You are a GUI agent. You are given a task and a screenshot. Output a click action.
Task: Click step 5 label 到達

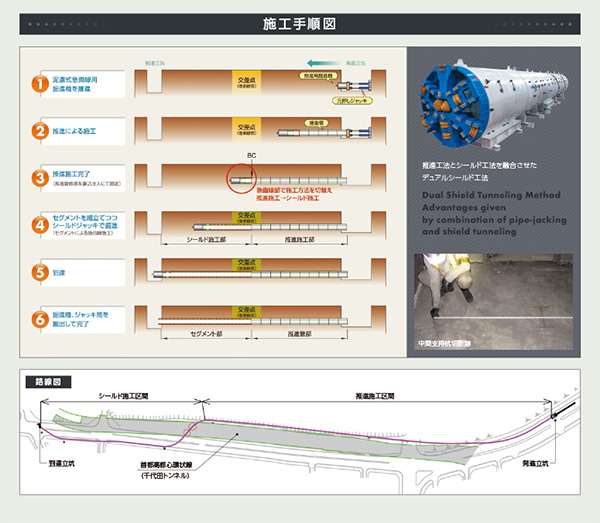click(x=59, y=273)
